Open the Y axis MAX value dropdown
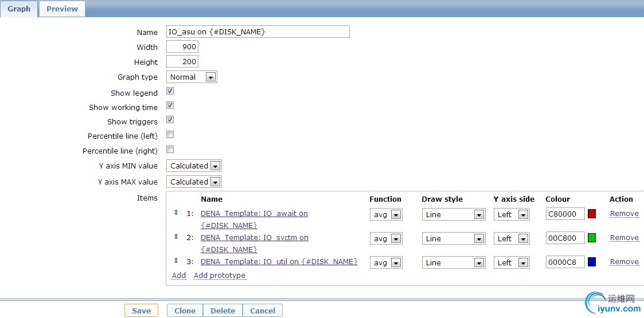The height and width of the screenshot is (318, 644). (x=194, y=182)
